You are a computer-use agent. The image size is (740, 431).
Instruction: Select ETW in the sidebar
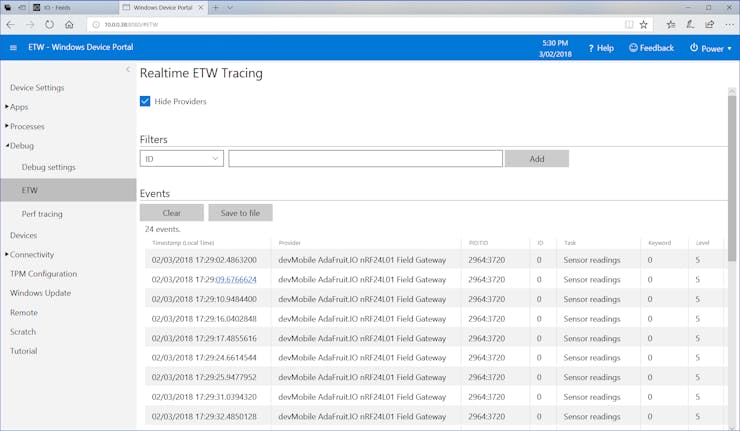(x=68, y=190)
